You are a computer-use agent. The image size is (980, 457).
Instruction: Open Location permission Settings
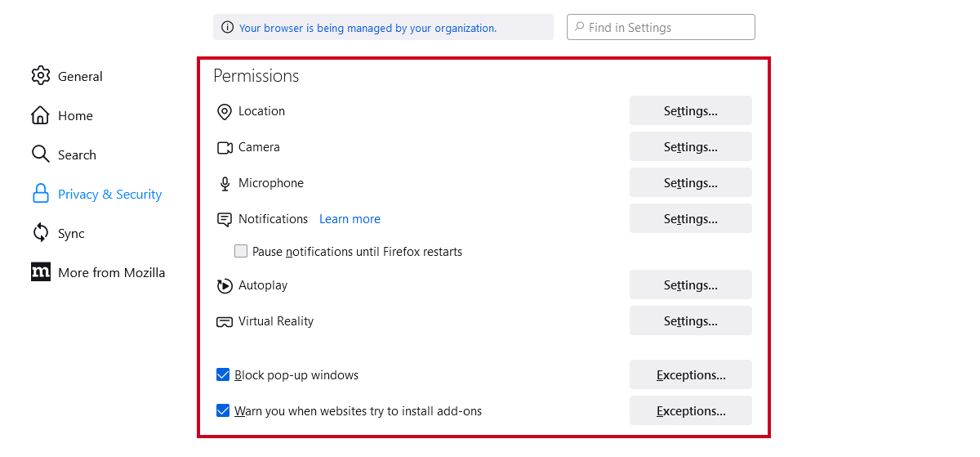point(691,111)
